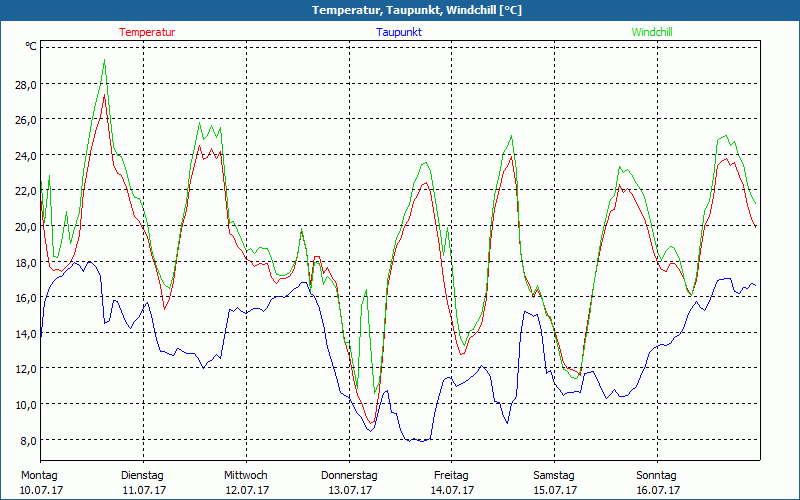
Task: Click the Freitag day label
Action: [x=451, y=475]
